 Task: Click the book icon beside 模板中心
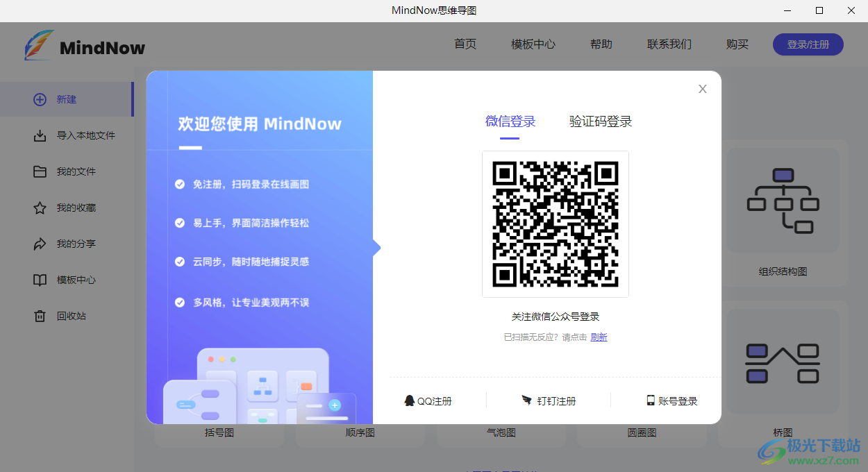point(40,280)
